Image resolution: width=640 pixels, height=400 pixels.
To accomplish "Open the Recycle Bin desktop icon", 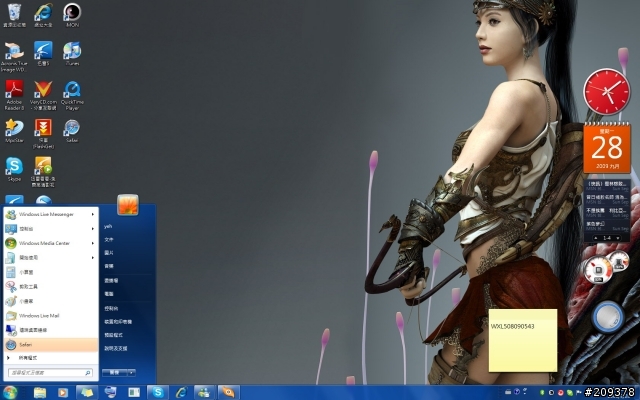I will (14, 15).
